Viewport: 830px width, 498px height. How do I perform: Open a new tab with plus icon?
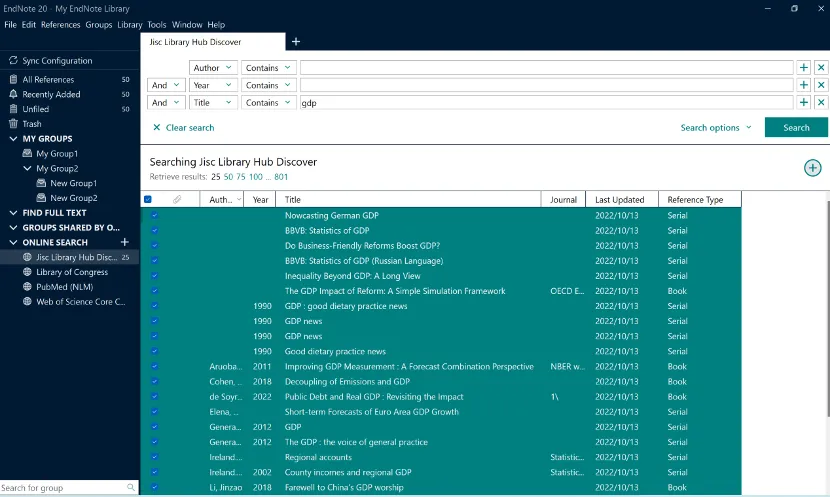point(296,41)
